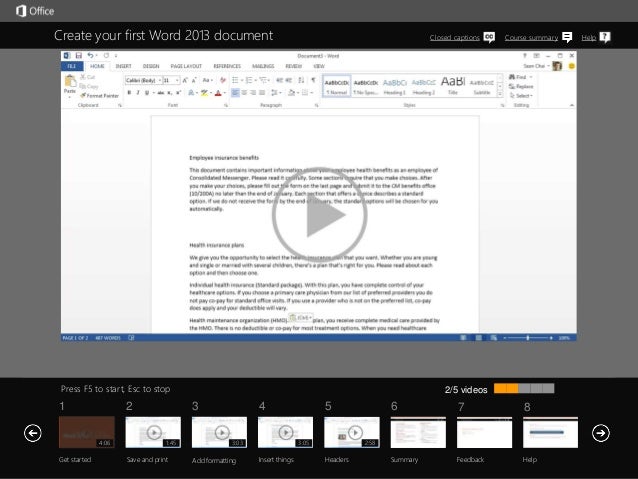Click the closed captions CC icon
Image resolution: width=638 pixels, height=479 pixels.
[489, 37]
